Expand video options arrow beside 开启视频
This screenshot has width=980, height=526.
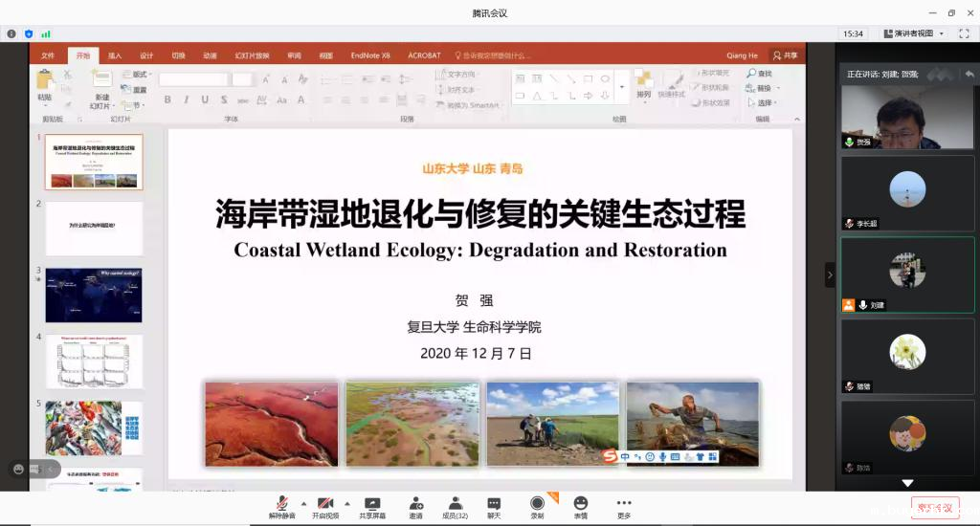pos(346,503)
